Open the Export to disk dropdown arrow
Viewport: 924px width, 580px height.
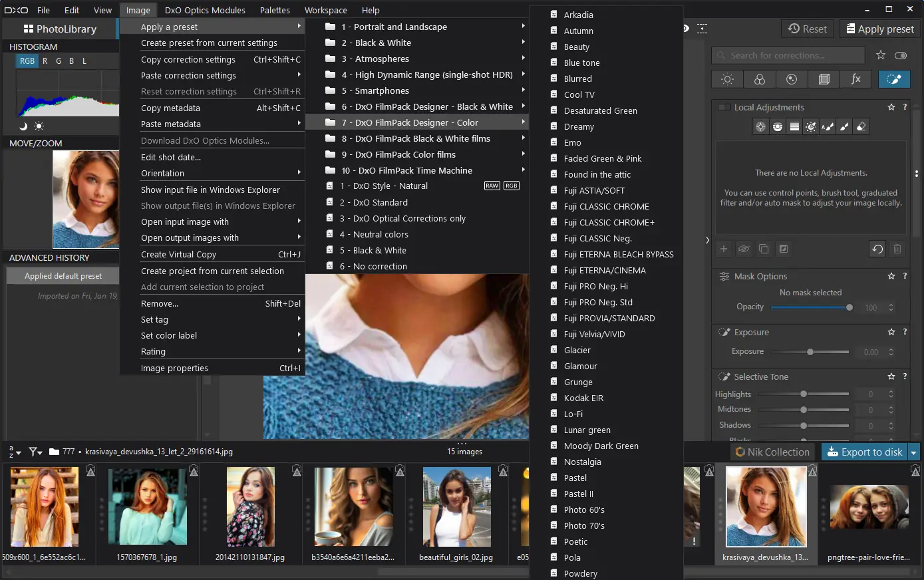[x=913, y=452]
